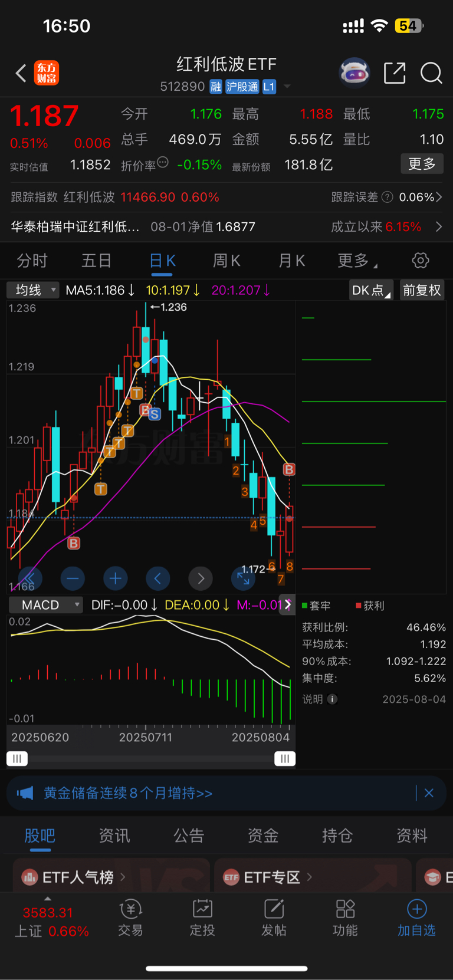Tap the share export icon
The width and height of the screenshot is (453, 980).
point(395,73)
